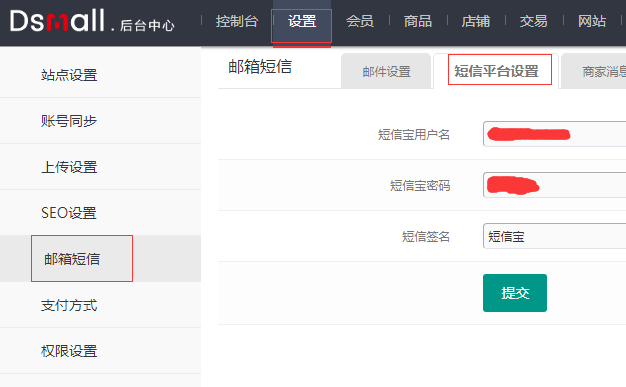The height and width of the screenshot is (387, 626).
Task: Switch to the 短信平台设置 tab
Action: pos(496,71)
